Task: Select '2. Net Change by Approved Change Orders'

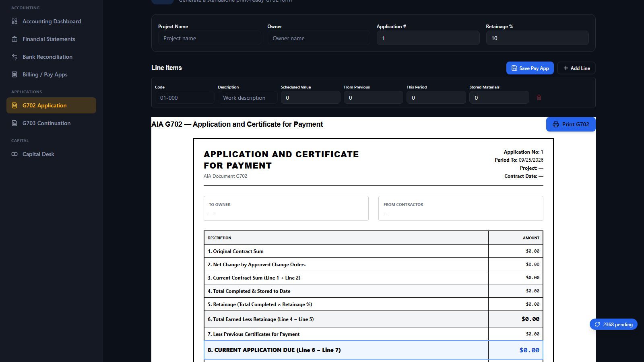Action: 374,264
